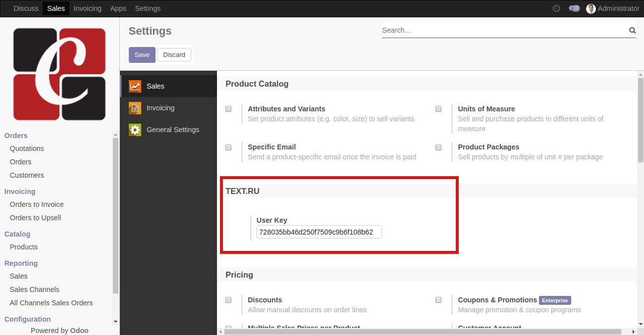Click the Reporting section header
644x335 pixels.
pyautogui.click(x=21, y=263)
